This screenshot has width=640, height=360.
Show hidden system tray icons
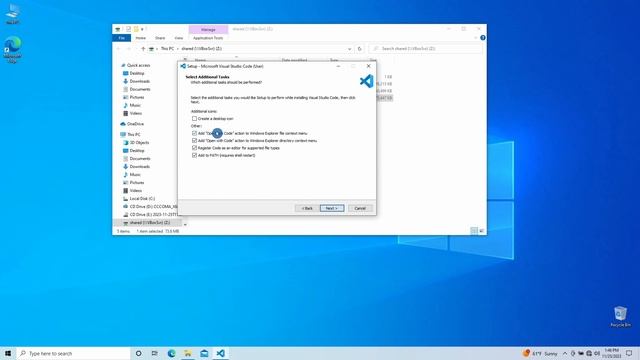pyautogui.click(x=565, y=353)
